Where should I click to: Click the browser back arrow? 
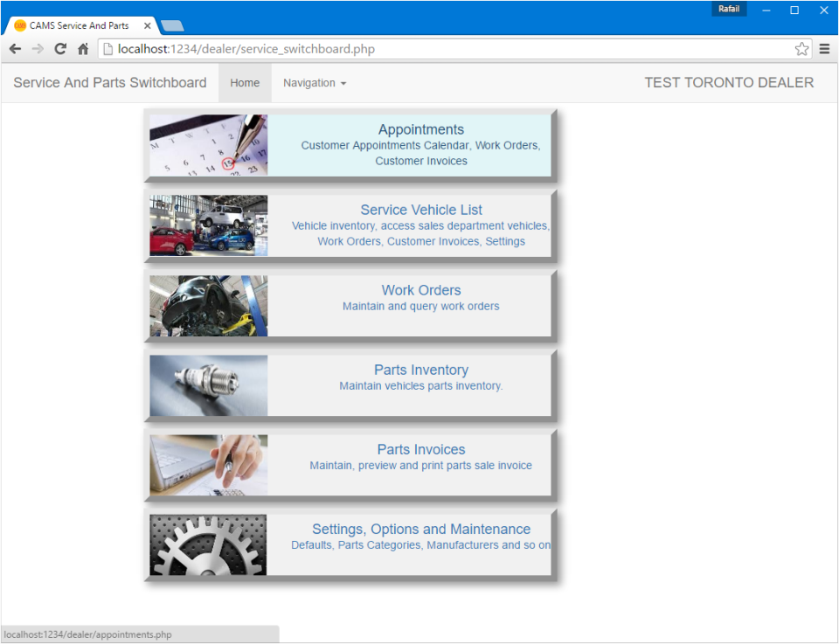pyautogui.click(x=15, y=49)
